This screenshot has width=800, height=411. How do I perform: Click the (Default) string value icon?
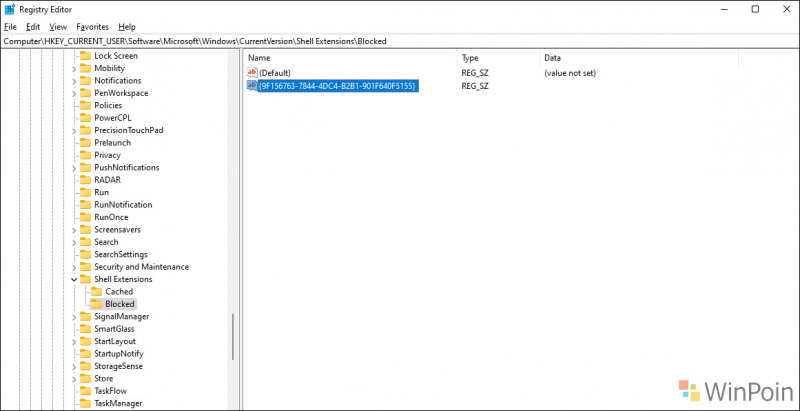pyautogui.click(x=252, y=74)
